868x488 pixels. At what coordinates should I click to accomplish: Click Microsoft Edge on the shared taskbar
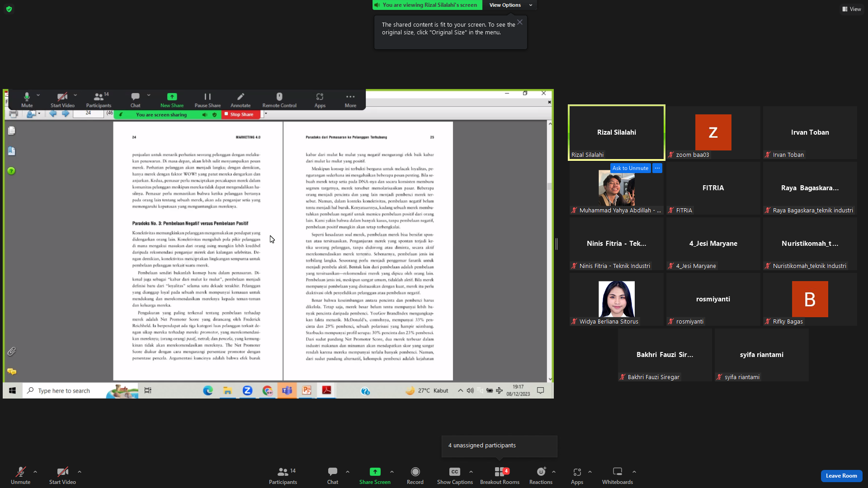[x=208, y=391]
